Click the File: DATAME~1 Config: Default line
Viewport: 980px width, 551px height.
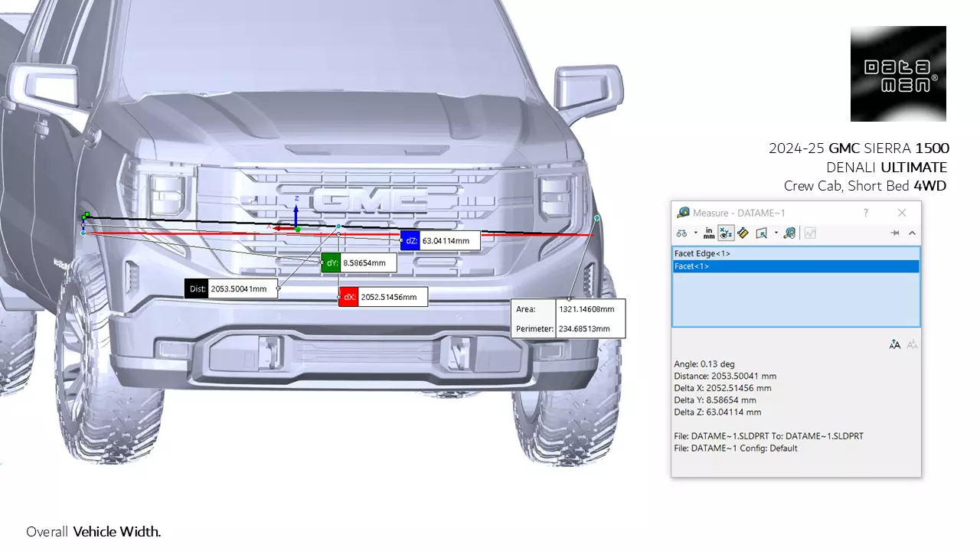tap(736, 448)
